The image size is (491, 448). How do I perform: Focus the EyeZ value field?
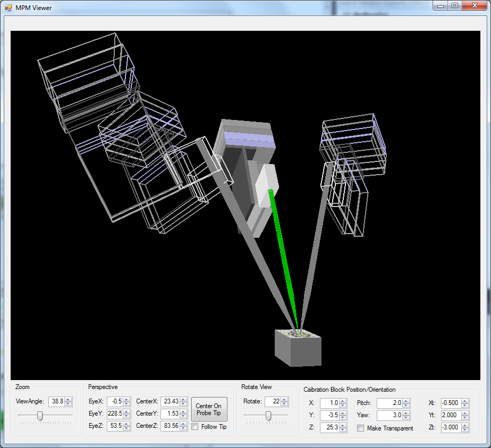(115, 426)
